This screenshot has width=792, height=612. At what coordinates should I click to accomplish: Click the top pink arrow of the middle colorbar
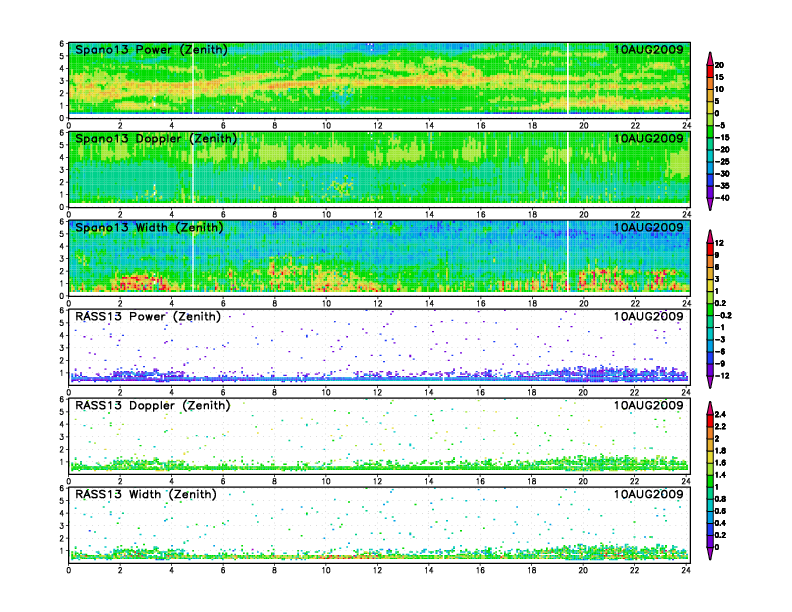(710, 236)
